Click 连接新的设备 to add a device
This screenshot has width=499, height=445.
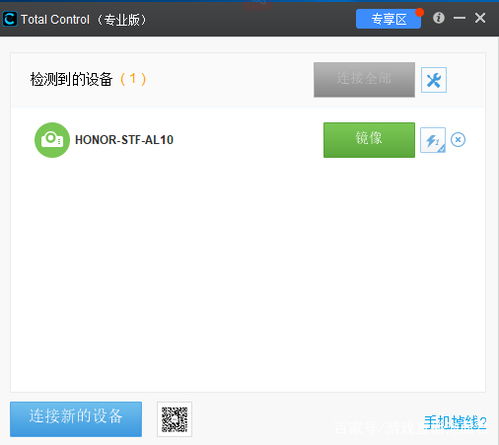pos(76,419)
